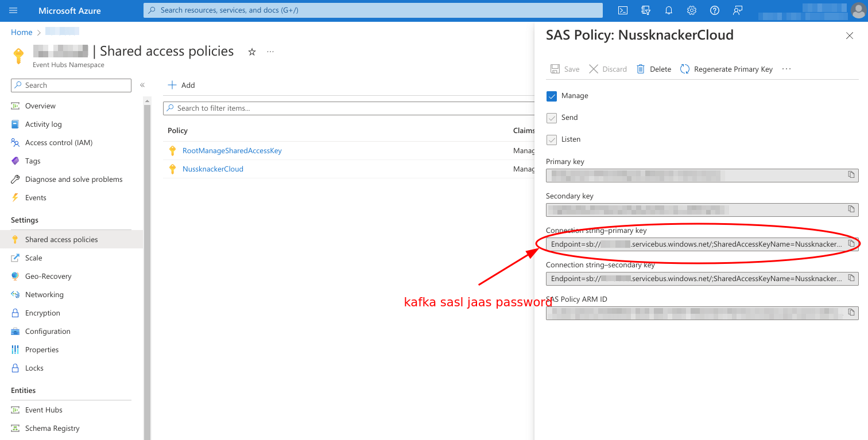Open the RootManageSharedAccessKey policy
Image resolution: width=868 pixels, height=440 pixels.
click(232, 151)
